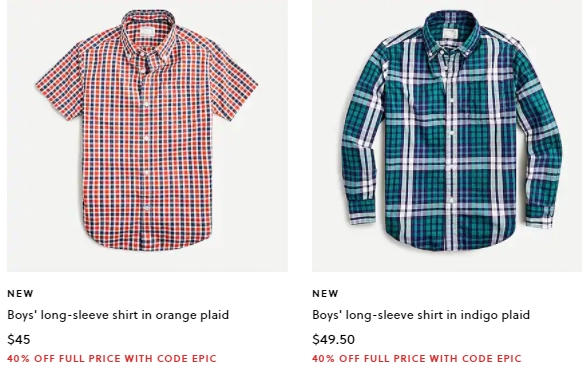This screenshot has height=368, width=582.
Task: Select the $49.50 price text
Action: pyautogui.click(x=333, y=339)
